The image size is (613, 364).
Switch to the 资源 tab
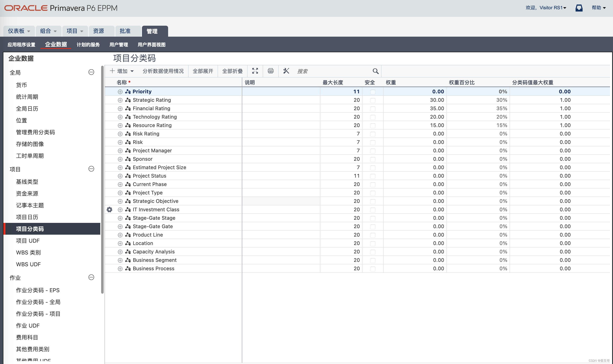(101, 31)
